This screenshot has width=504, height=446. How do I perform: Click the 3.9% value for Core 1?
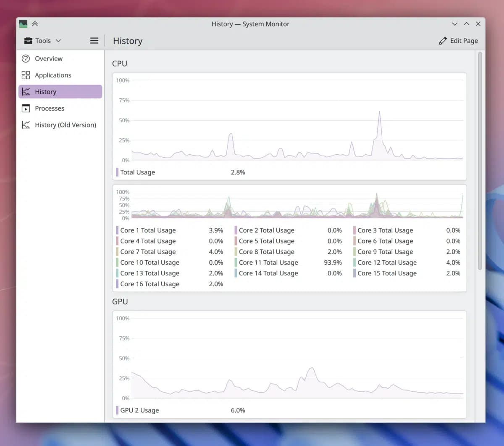point(216,230)
